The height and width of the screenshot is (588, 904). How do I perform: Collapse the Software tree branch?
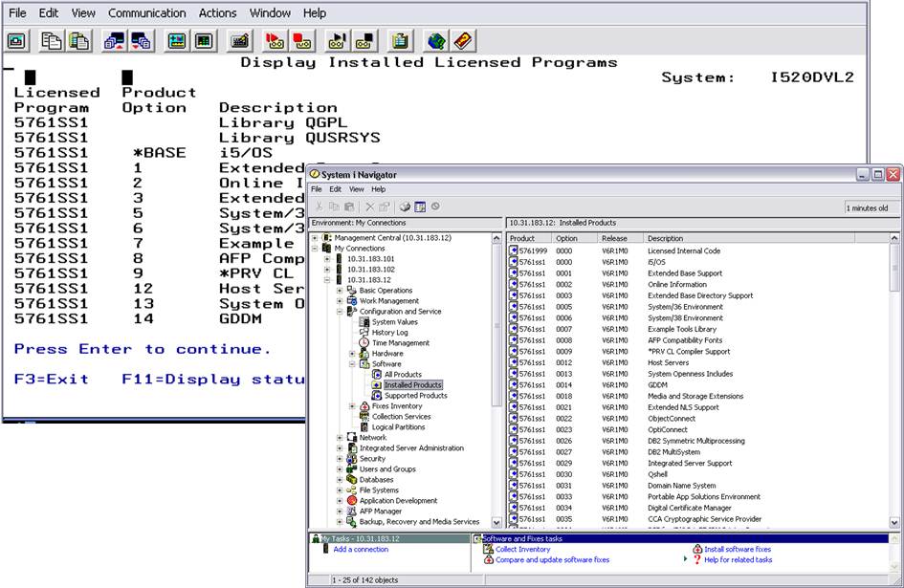(352, 364)
